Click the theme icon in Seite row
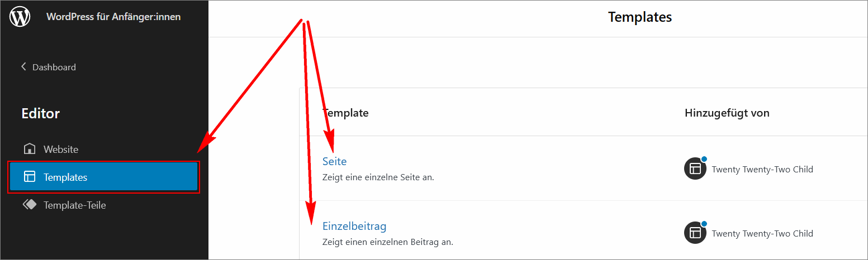The image size is (868, 260). [x=695, y=168]
